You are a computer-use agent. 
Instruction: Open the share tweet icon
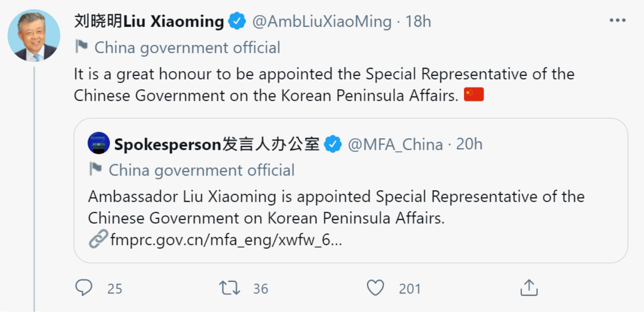(x=529, y=288)
